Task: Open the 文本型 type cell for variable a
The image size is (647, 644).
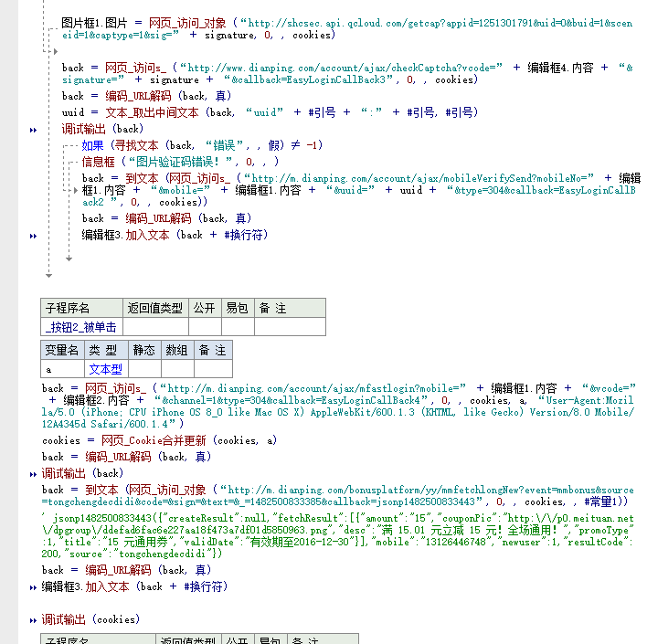Action: (x=105, y=369)
